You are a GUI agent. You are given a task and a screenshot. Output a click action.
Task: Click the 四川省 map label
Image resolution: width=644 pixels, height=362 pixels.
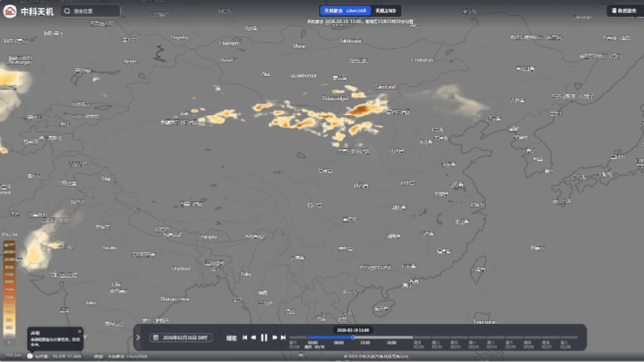(x=315, y=205)
